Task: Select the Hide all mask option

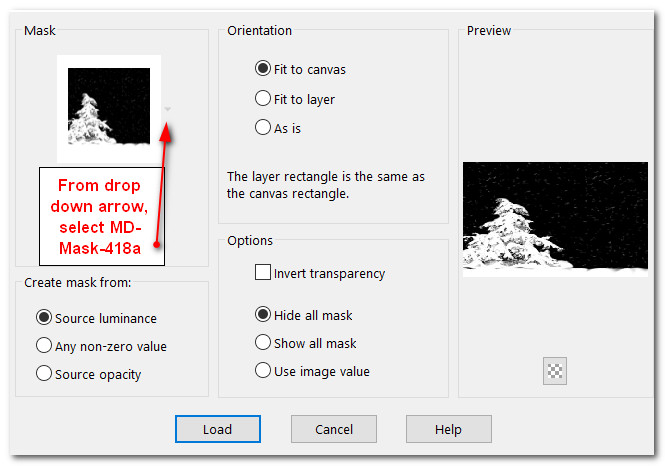Action: 264,315
